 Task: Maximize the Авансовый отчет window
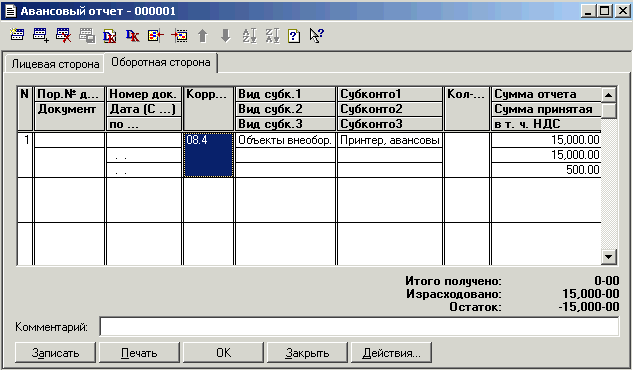[605, 11]
